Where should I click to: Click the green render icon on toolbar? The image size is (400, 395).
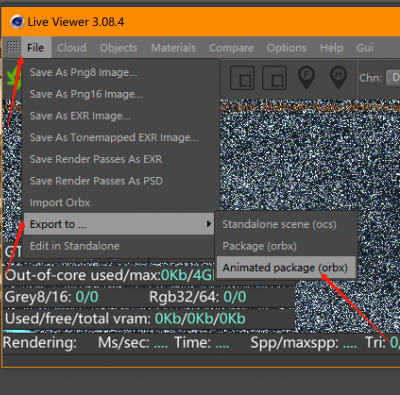[14, 77]
